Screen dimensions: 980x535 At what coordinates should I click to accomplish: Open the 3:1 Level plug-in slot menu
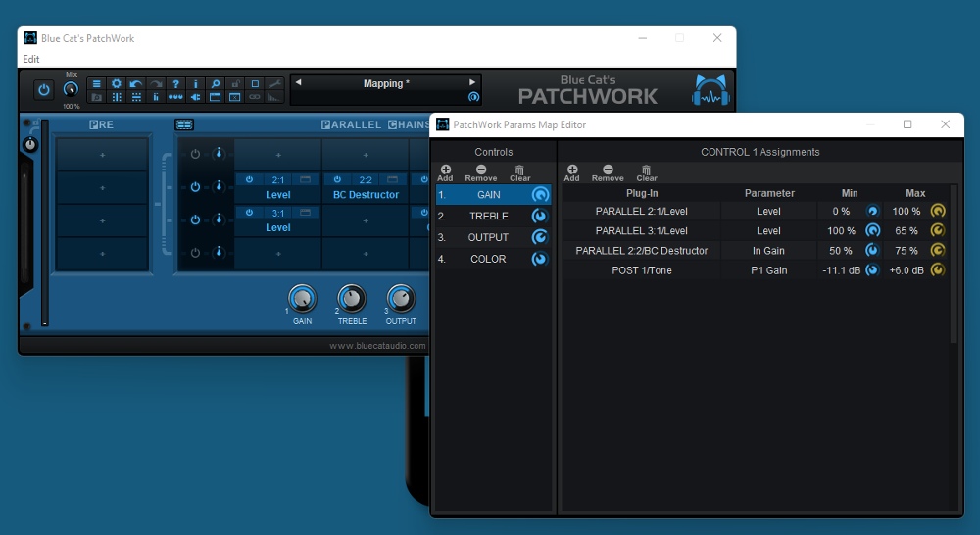278,228
